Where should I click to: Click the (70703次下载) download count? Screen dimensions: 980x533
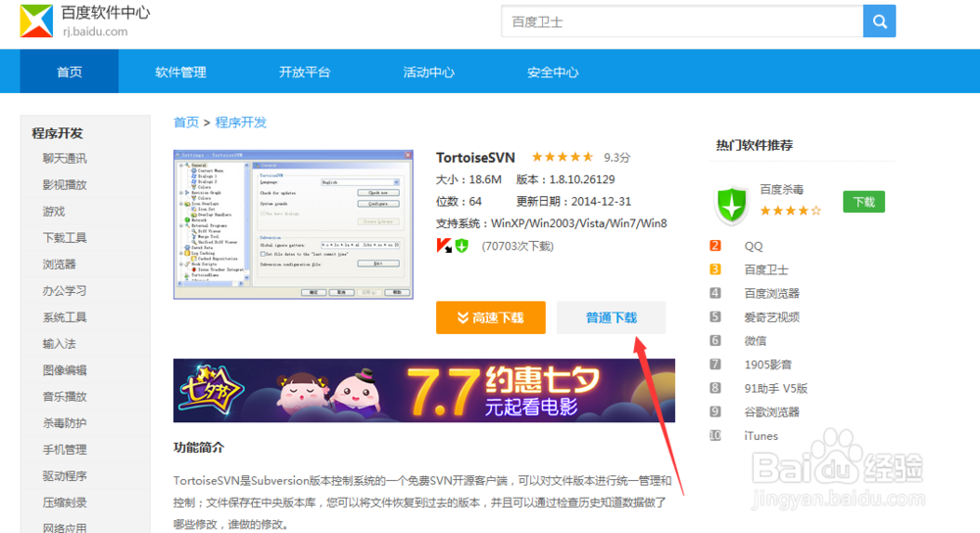(x=517, y=246)
